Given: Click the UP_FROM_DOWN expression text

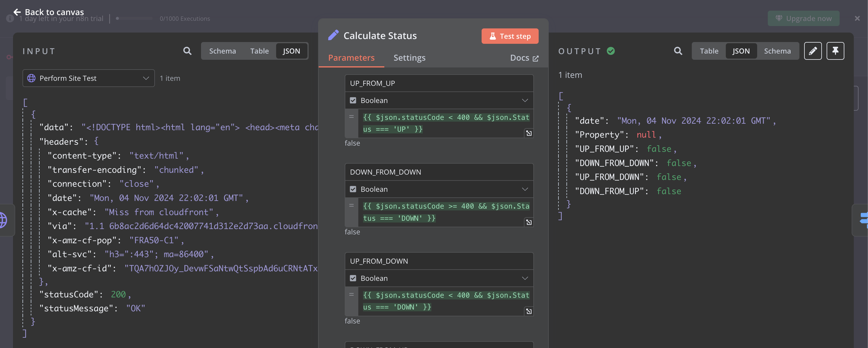Looking at the screenshot, I should tap(446, 301).
